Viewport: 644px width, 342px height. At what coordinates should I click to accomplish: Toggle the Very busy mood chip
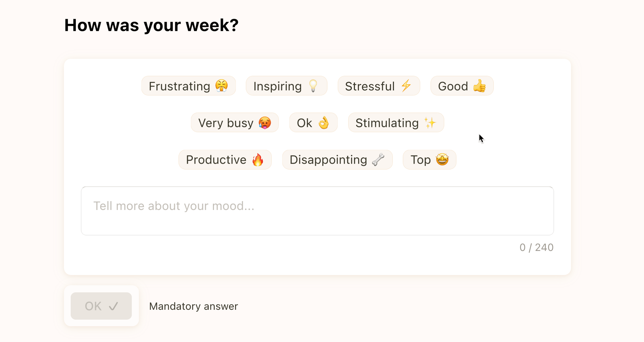point(235,123)
